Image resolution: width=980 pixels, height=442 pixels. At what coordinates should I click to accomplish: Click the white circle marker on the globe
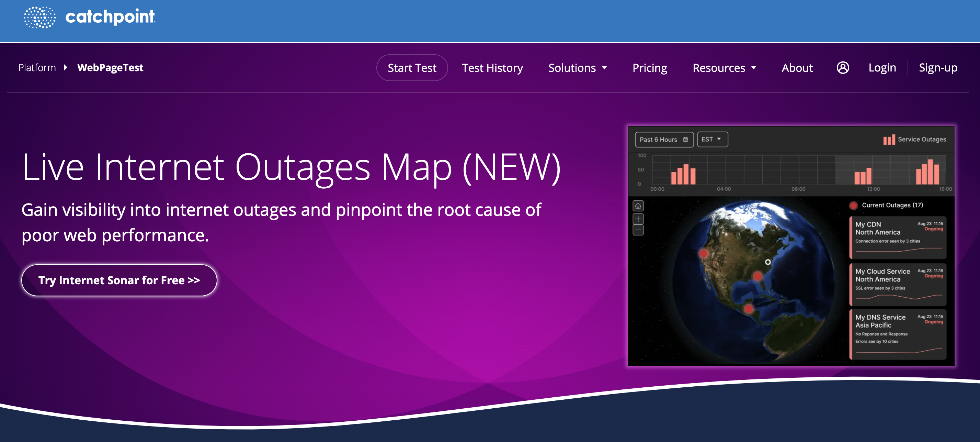[x=768, y=262]
